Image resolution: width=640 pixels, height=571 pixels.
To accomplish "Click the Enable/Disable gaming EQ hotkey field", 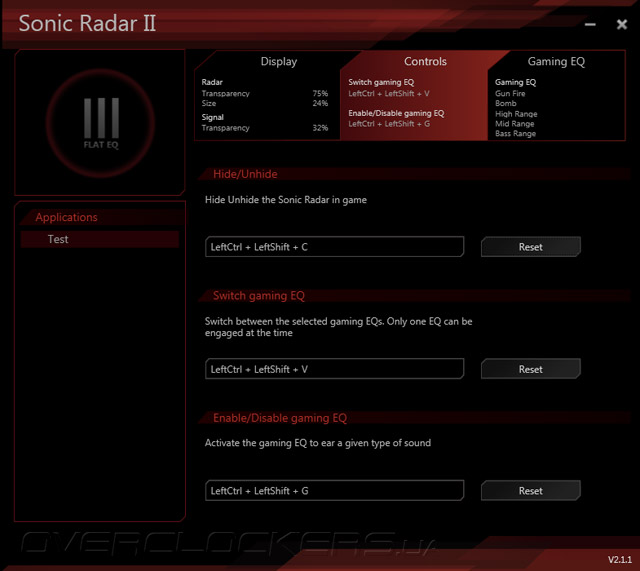I will (x=334, y=491).
